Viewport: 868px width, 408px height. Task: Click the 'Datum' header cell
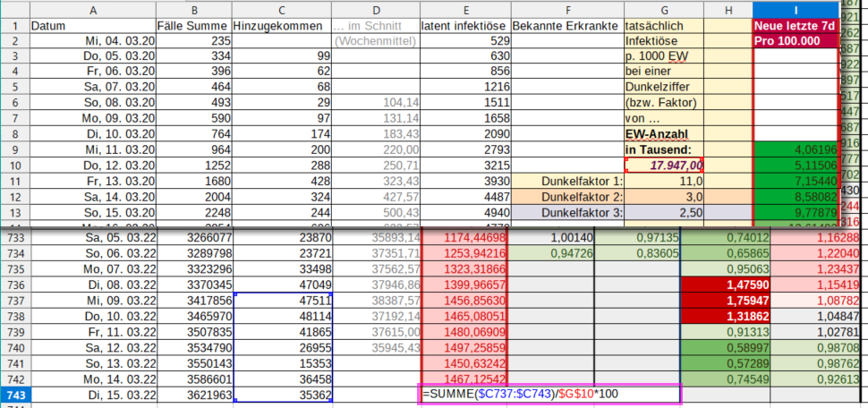pos(93,25)
